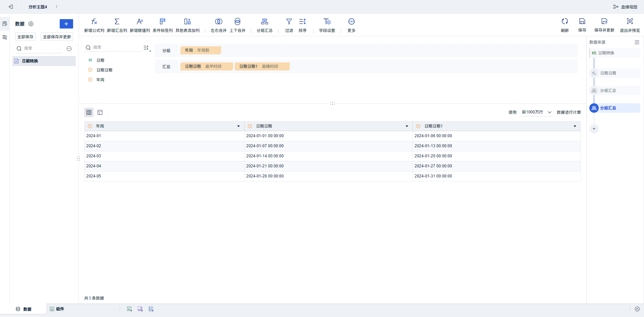Select the 日期日期 formula step in the flow
644x317 pixels.
pos(615,73)
